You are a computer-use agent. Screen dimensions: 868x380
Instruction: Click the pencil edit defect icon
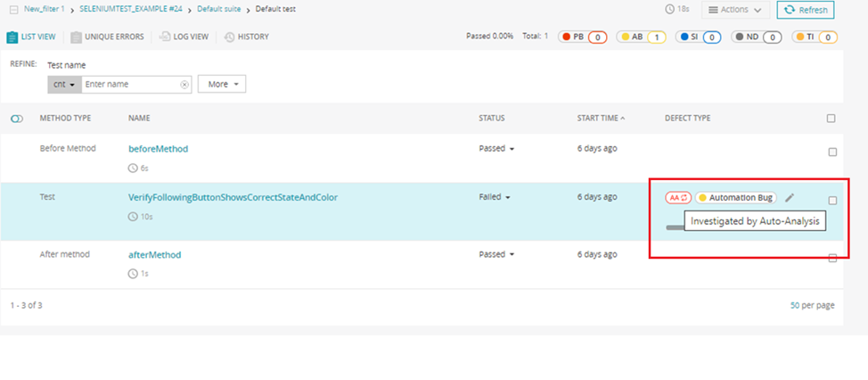tap(790, 197)
